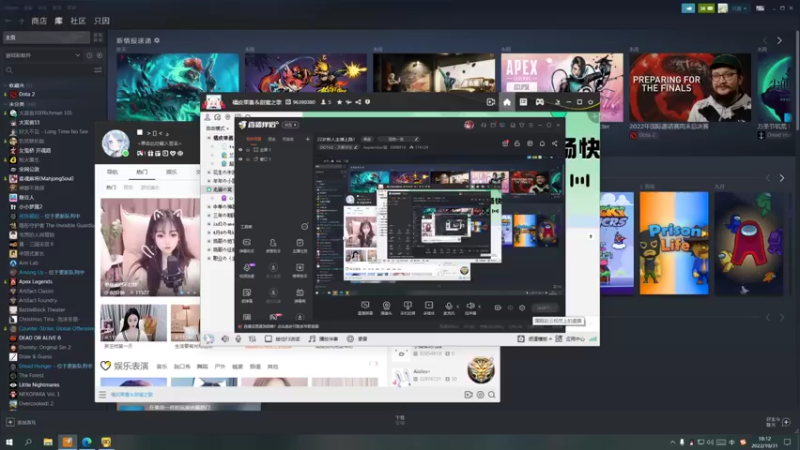
Task: Click the video record icon in YY title bar
Action: 491,102
